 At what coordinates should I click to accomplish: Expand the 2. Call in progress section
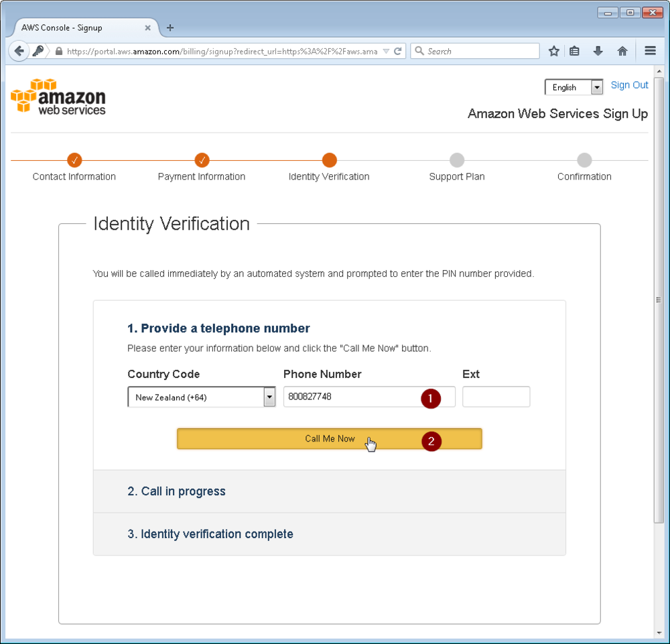(330, 491)
